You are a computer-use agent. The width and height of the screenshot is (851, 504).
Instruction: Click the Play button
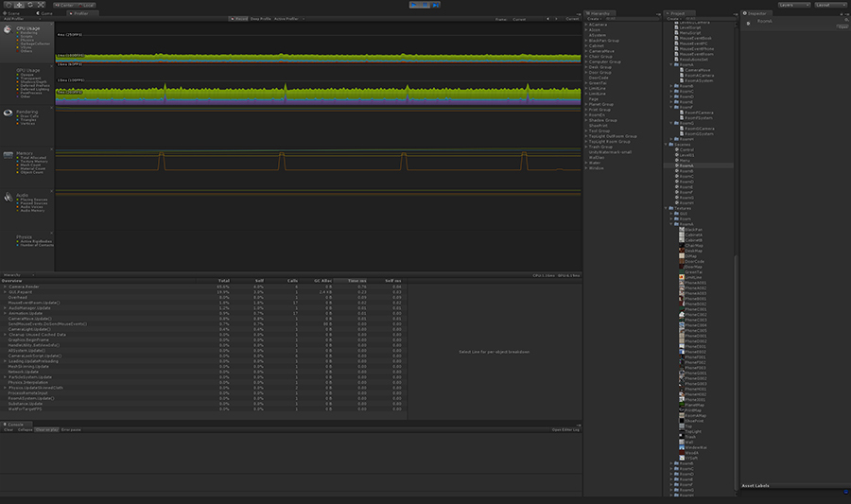coord(414,5)
